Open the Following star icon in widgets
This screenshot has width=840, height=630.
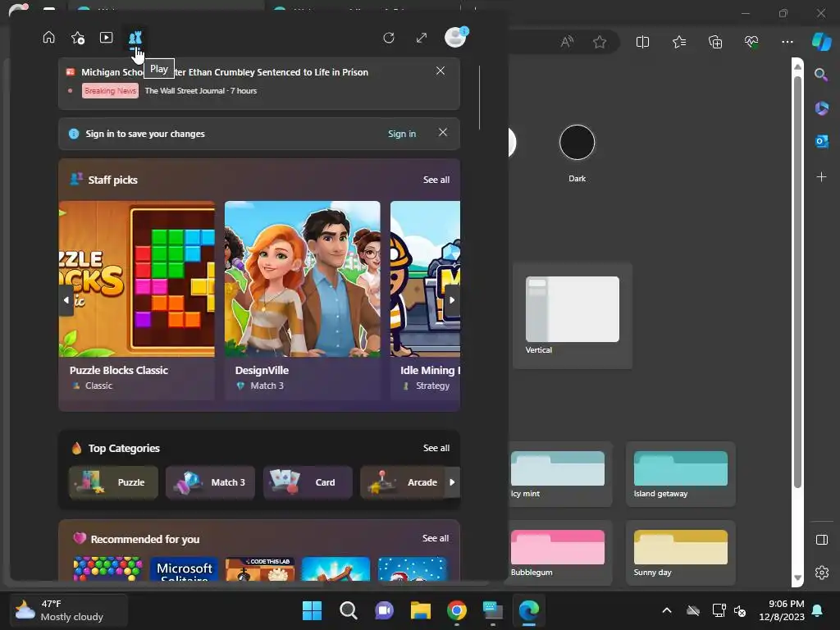click(x=78, y=38)
